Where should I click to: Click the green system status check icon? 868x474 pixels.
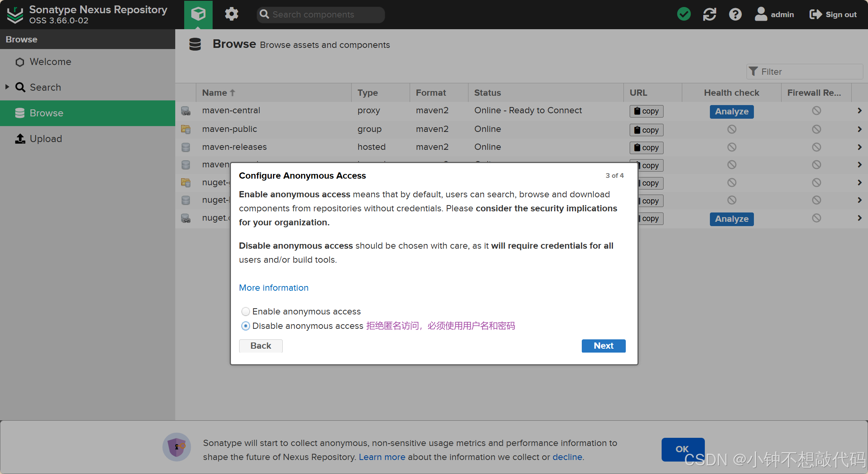point(684,14)
